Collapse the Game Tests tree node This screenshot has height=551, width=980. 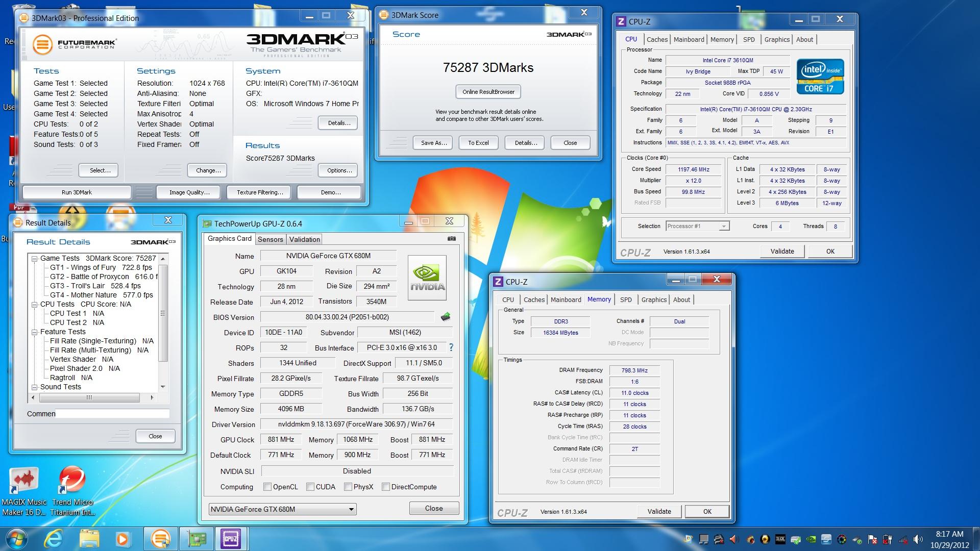point(35,259)
